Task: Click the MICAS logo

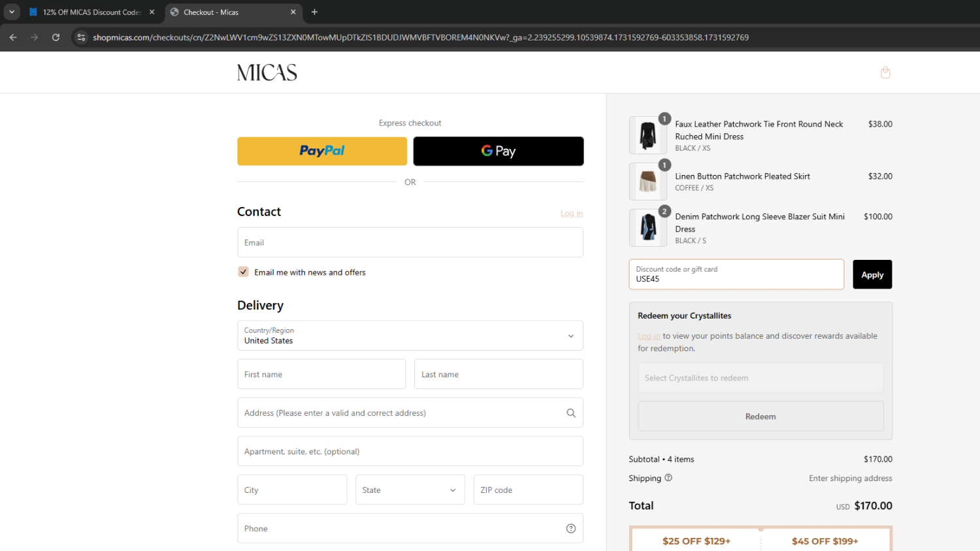Action: click(x=267, y=72)
